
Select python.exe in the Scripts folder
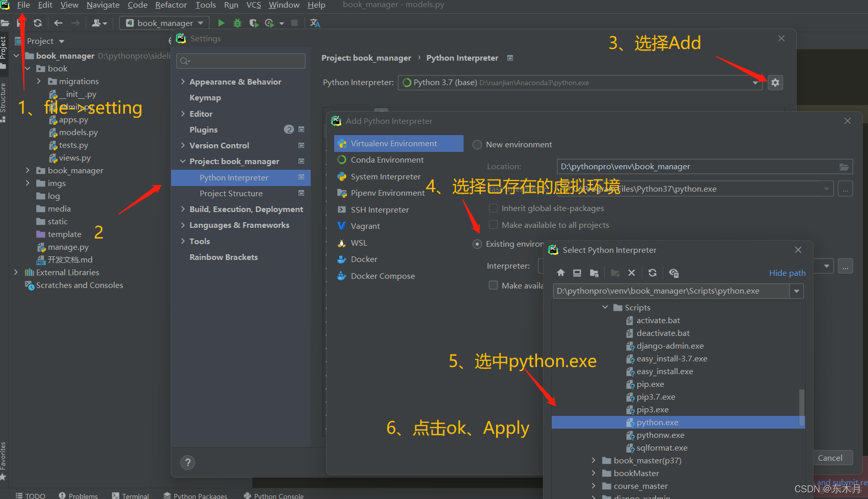(679, 422)
